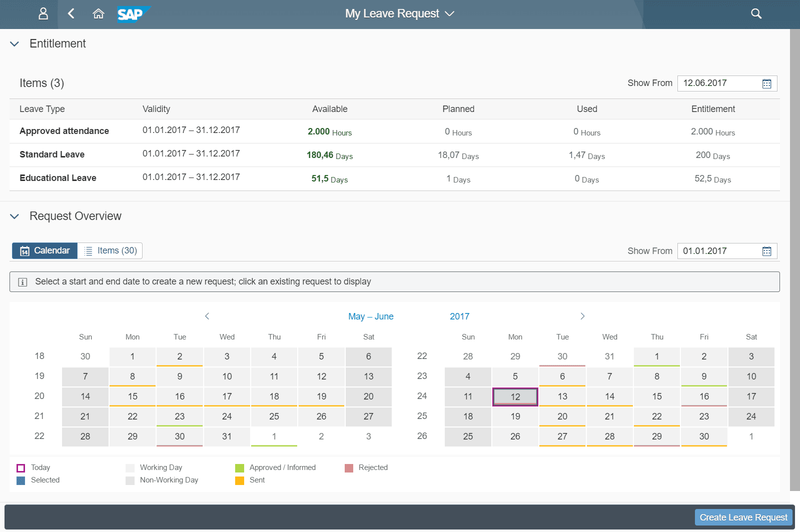Select May 31 in the calendar
800x532 pixels.
227,436
